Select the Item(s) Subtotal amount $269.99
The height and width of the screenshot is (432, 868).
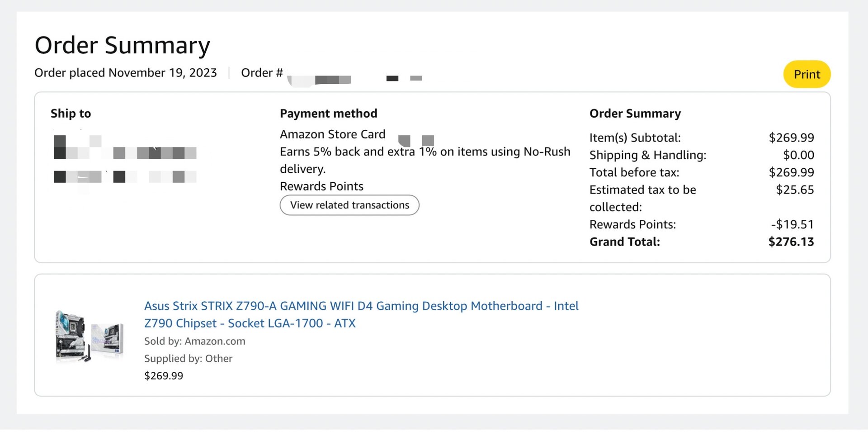[792, 138]
